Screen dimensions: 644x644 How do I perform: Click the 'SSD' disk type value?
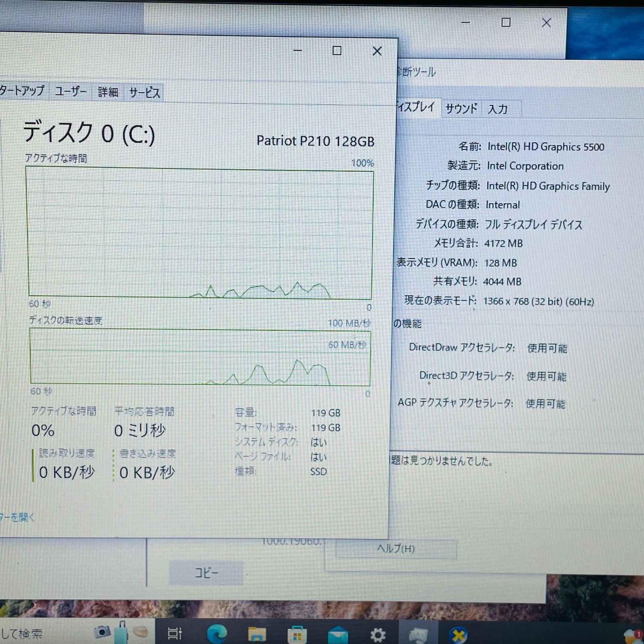(x=318, y=471)
